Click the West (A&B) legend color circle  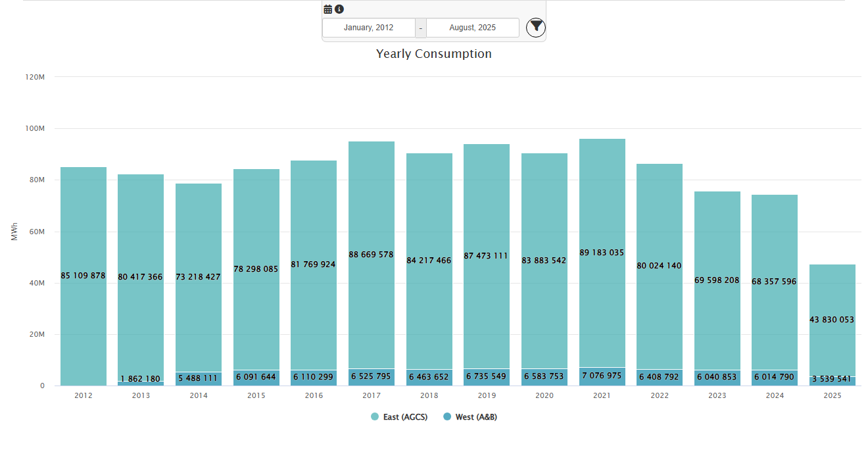tap(447, 417)
